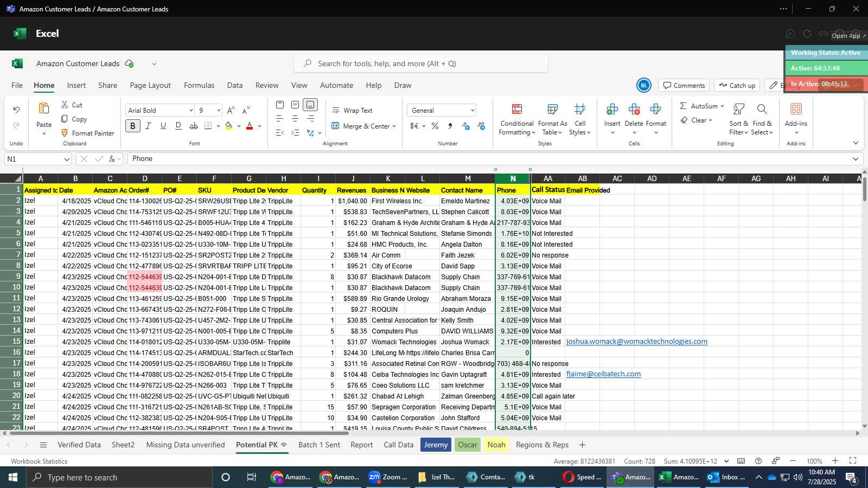
Task: Toggle Wrap Text
Action: (x=352, y=110)
